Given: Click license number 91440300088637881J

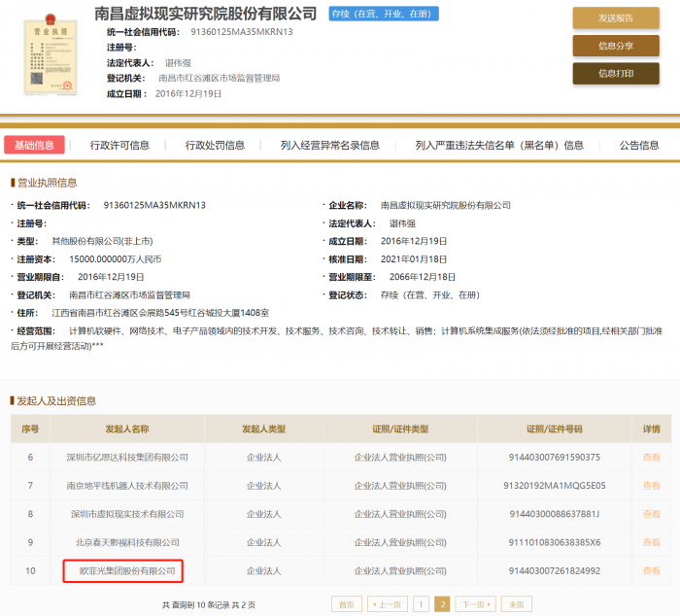Looking at the screenshot, I should (x=555, y=514).
